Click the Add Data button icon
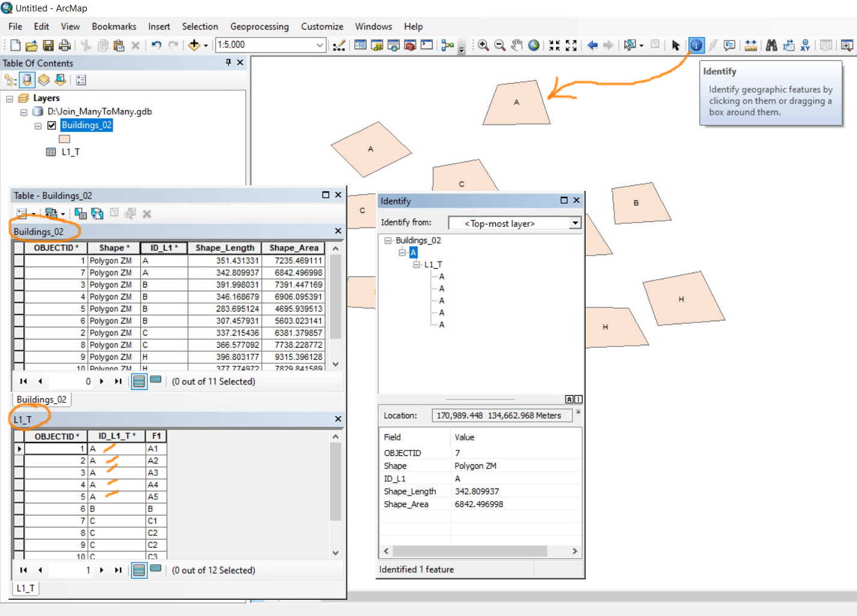 194,45
